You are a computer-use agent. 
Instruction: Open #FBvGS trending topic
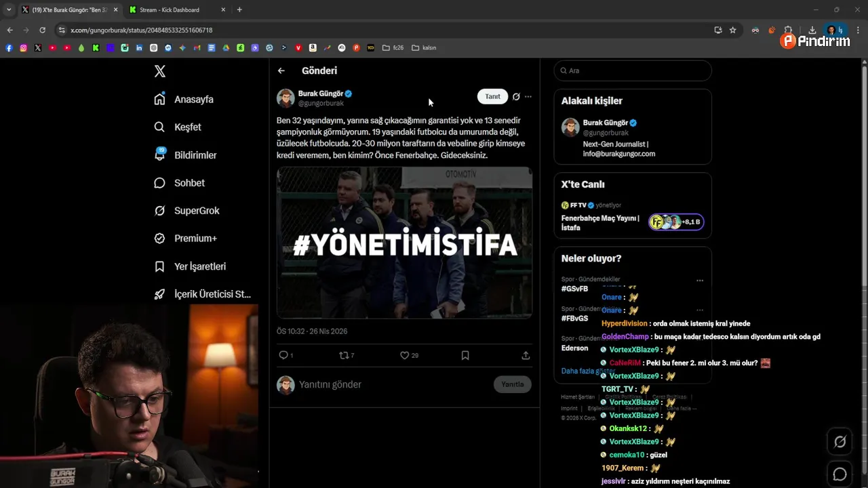pos(575,319)
